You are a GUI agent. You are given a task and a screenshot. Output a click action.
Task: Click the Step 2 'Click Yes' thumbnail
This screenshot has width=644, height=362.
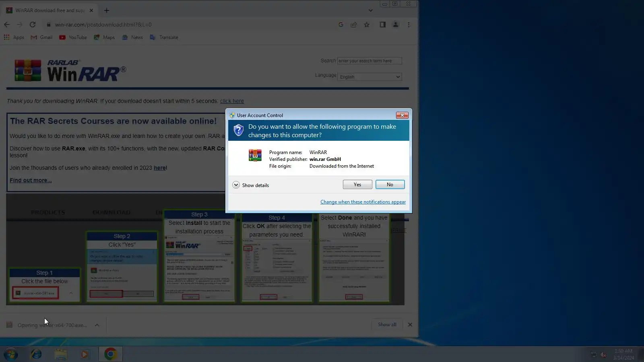tap(122, 267)
